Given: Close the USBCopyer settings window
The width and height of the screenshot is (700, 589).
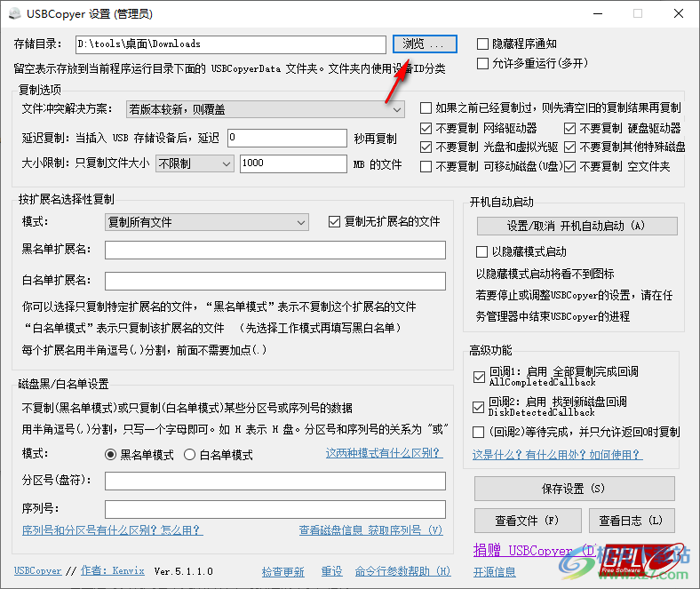Looking at the screenshot, I should click(679, 14).
